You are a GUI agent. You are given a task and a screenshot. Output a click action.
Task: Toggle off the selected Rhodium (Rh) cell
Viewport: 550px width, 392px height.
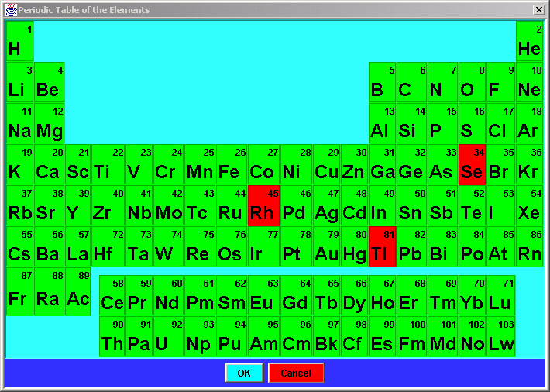click(x=262, y=205)
